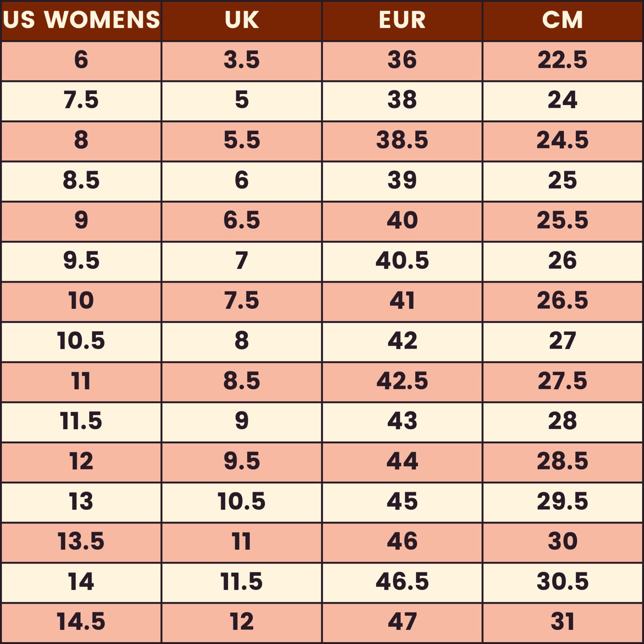Viewport: 644px width, 644px height.
Task: Select the EUR size 36 cell
Action: (402, 60)
